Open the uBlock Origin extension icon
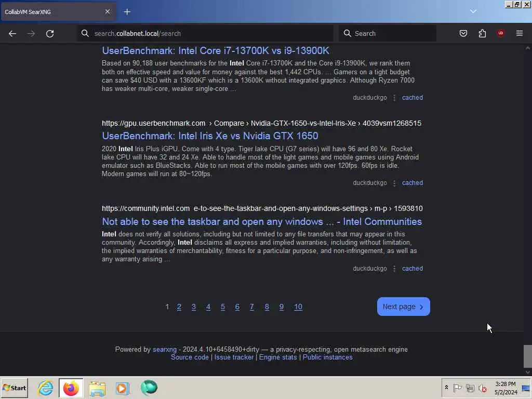 click(x=500, y=33)
